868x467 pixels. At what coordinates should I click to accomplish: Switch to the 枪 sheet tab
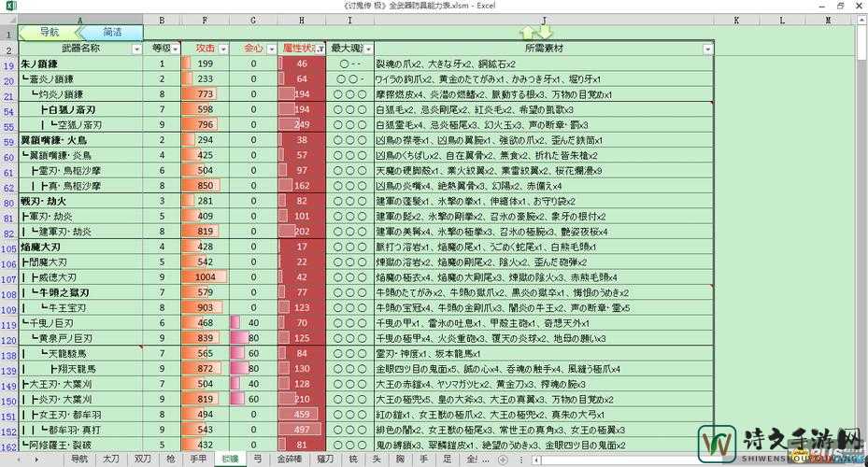click(170, 459)
